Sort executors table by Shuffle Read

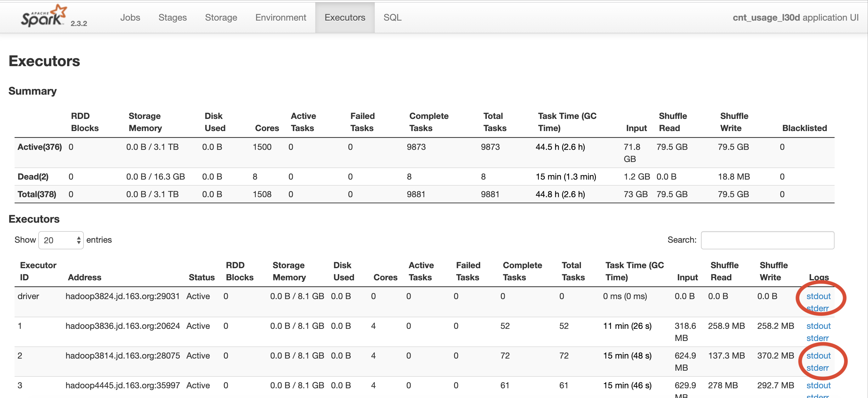tap(724, 271)
